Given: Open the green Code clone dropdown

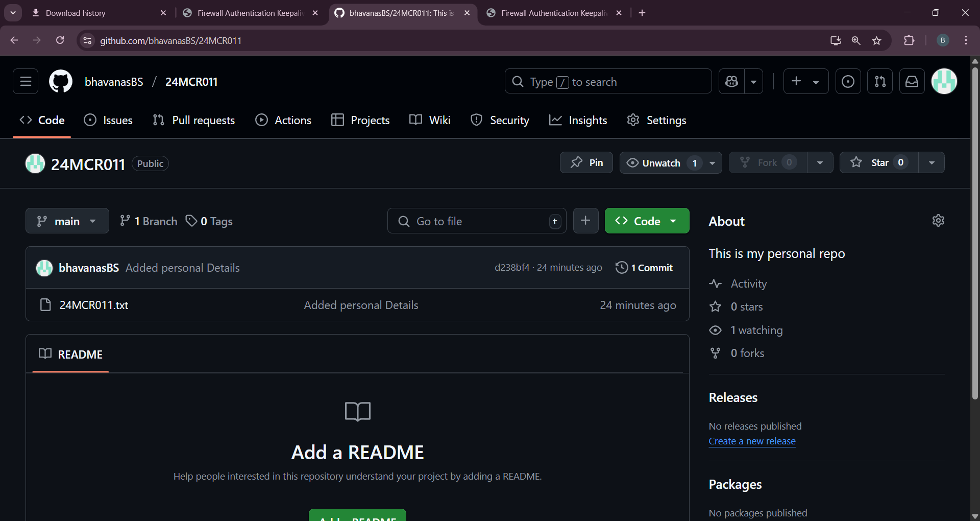Looking at the screenshot, I should point(647,221).
